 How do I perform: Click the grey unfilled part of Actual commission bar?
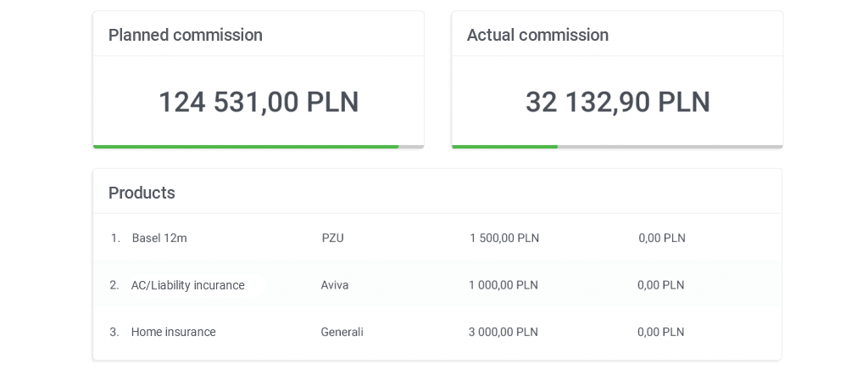(670, 147)
